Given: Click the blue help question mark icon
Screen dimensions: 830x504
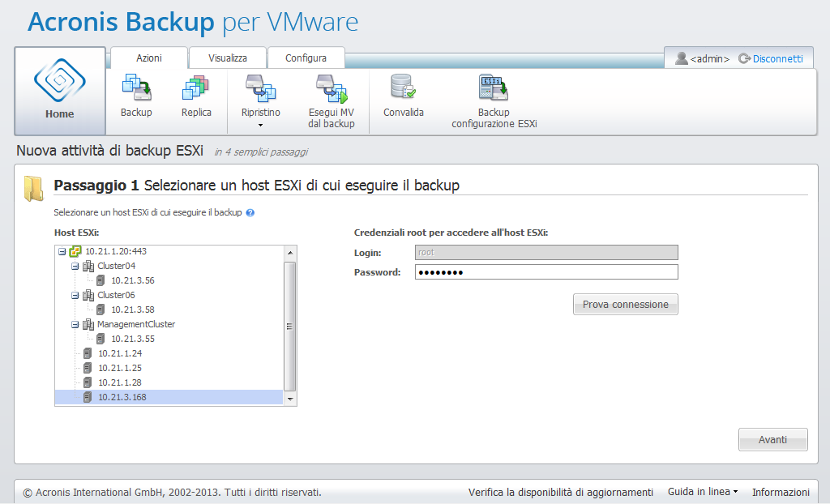Looking at the screenshot, I should (250, 213).
